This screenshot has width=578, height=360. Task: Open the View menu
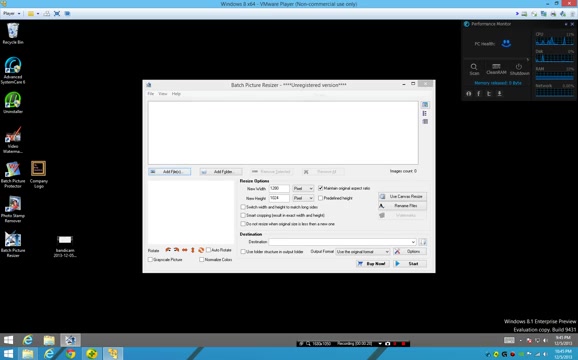tap(163, 94)
